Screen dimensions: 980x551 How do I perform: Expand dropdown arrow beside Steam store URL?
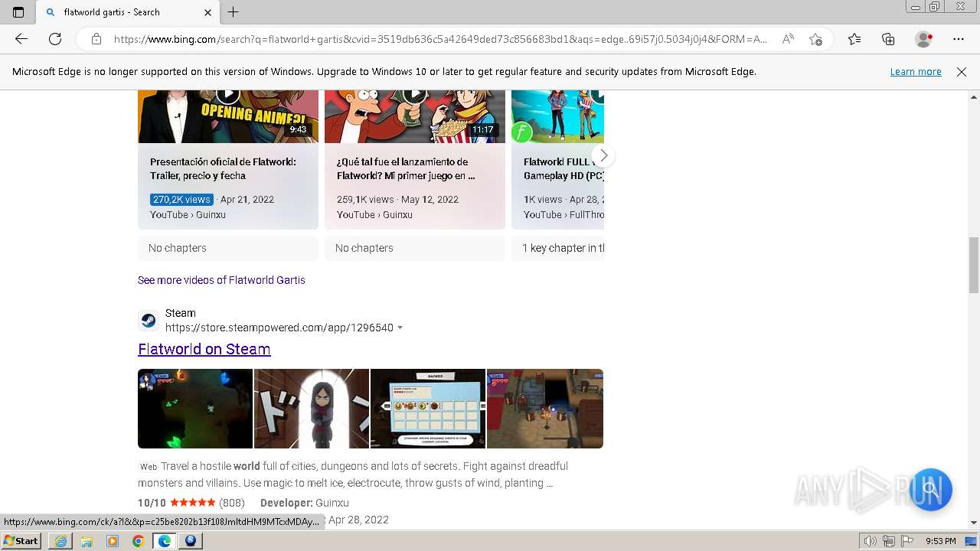(x=400, y=328)
